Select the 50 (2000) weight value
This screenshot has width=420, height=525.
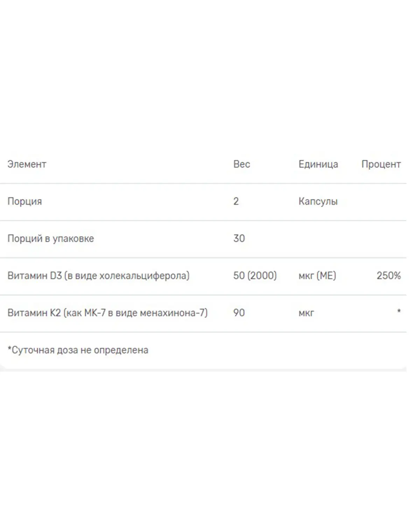255,276
